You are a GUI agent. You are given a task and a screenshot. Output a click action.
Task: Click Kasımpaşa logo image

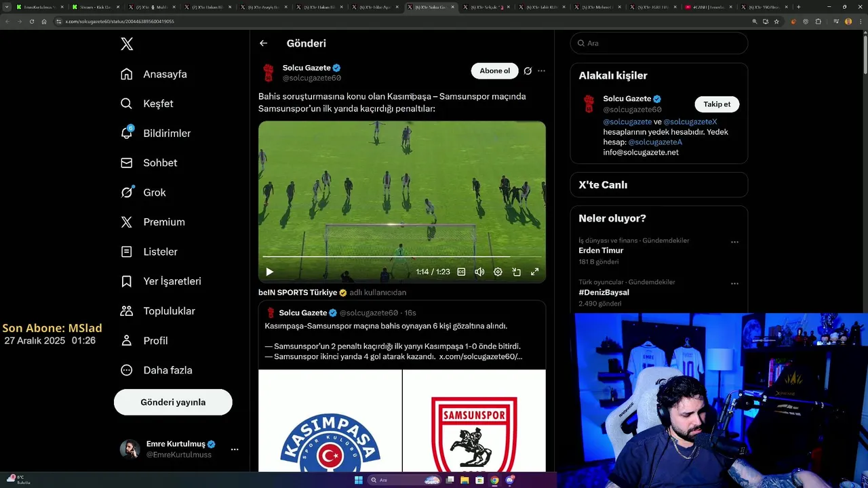[330, 421]
